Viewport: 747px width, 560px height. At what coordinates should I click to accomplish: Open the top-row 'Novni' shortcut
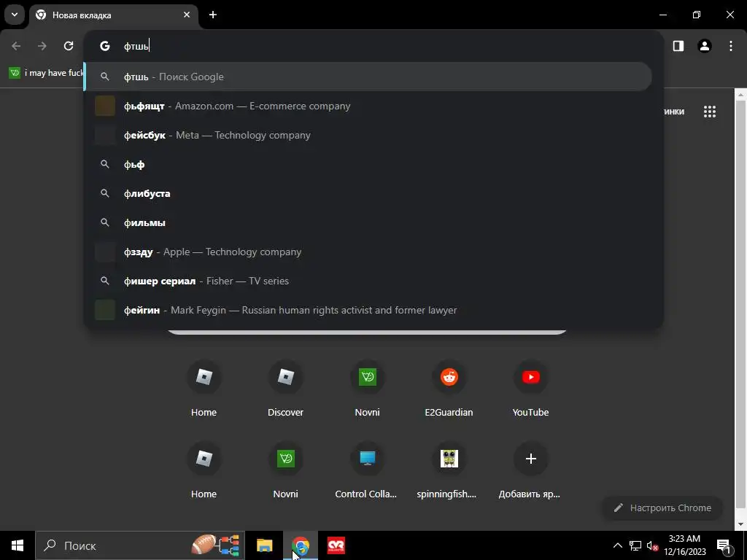[x=368, y=389]
